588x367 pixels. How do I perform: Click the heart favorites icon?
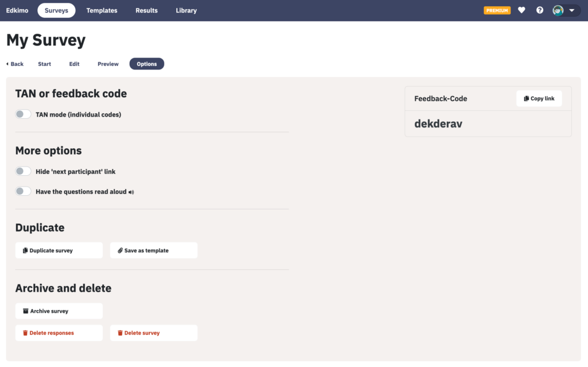pos(521,10)
